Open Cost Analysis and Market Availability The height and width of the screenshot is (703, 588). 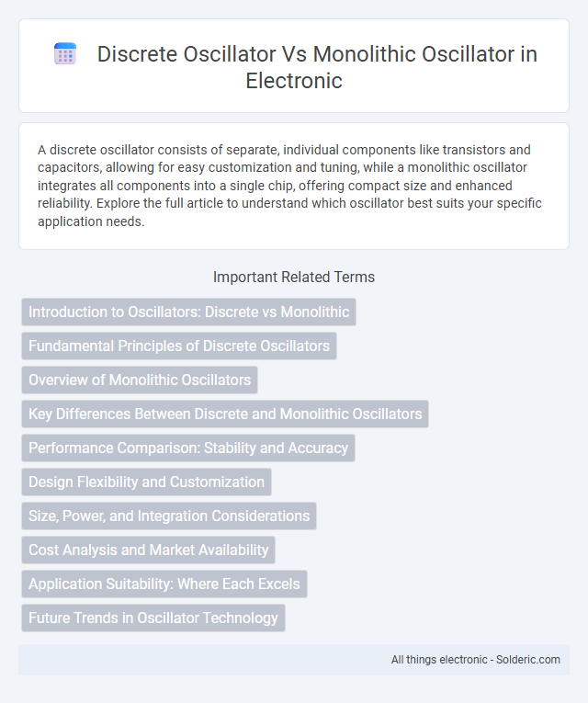click(148, 550)
